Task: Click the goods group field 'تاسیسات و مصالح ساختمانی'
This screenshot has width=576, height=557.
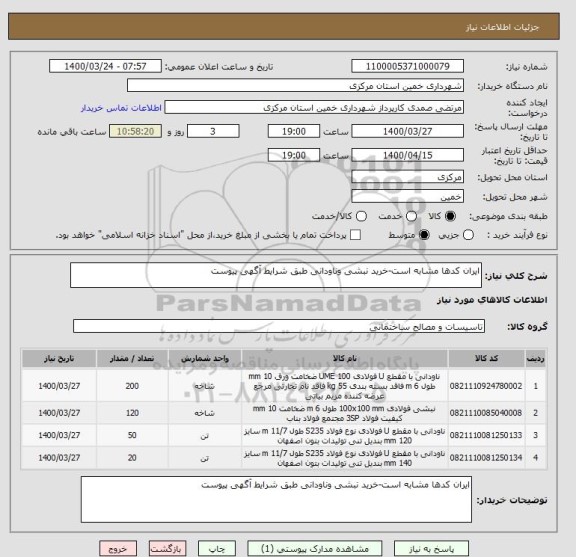Action: (x=279, y=326)
